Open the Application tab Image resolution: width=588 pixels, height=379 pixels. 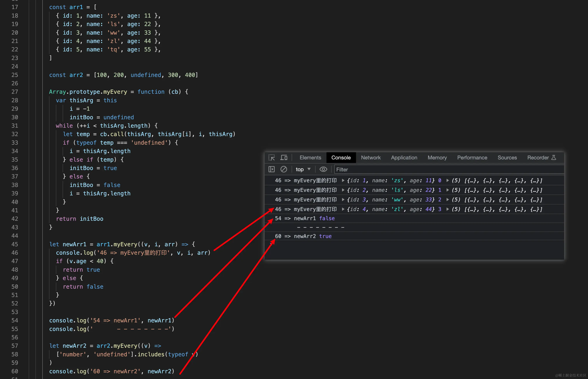tap(404, 158)
